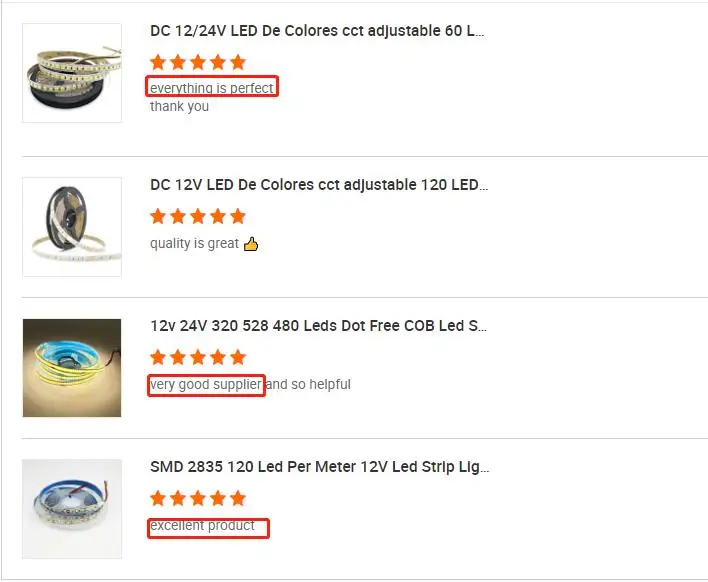Open 'SMD 2835 120 Led Per Meter' product title

coord(320,467)
